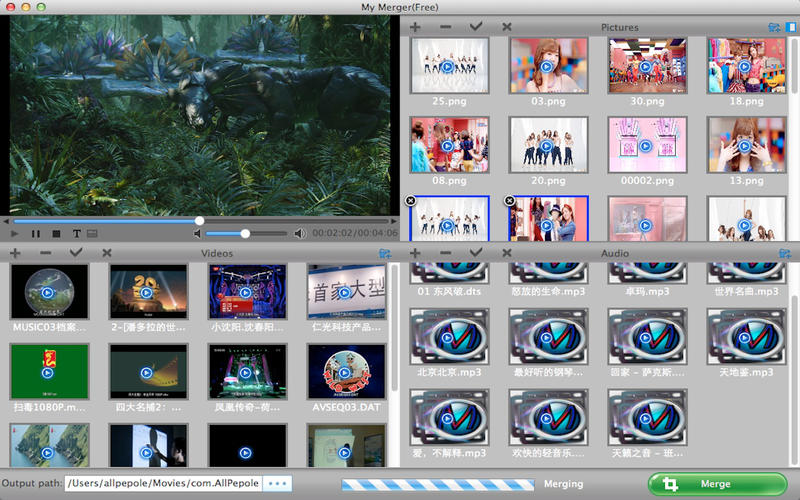Screen dimensions: 800x500
Task: Select the 08.png picture thumbnail
Action: point(449,145)
